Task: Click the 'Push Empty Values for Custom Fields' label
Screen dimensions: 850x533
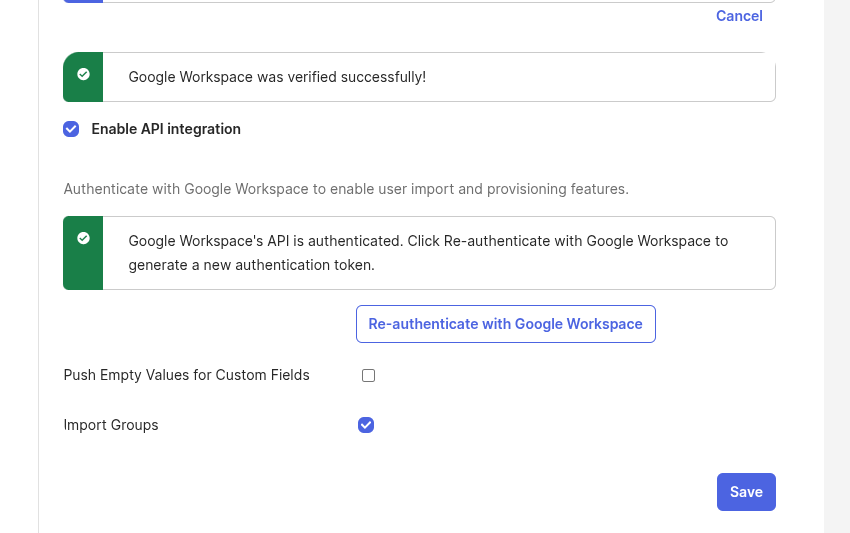Action: click(187, 375)
